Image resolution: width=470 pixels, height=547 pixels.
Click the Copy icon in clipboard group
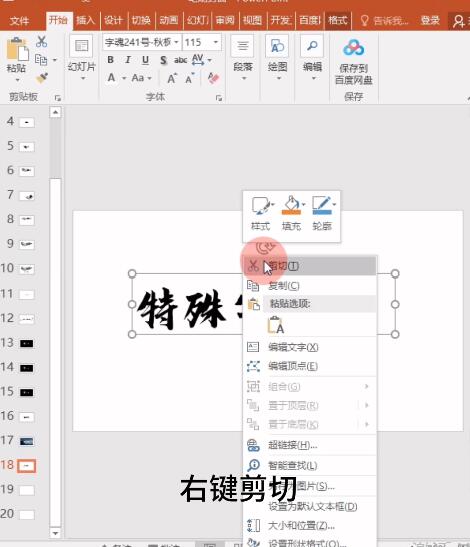[x=42, y=60]
